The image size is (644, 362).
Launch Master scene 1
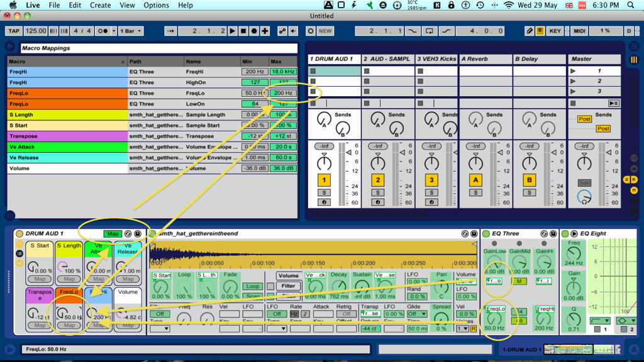573,71
